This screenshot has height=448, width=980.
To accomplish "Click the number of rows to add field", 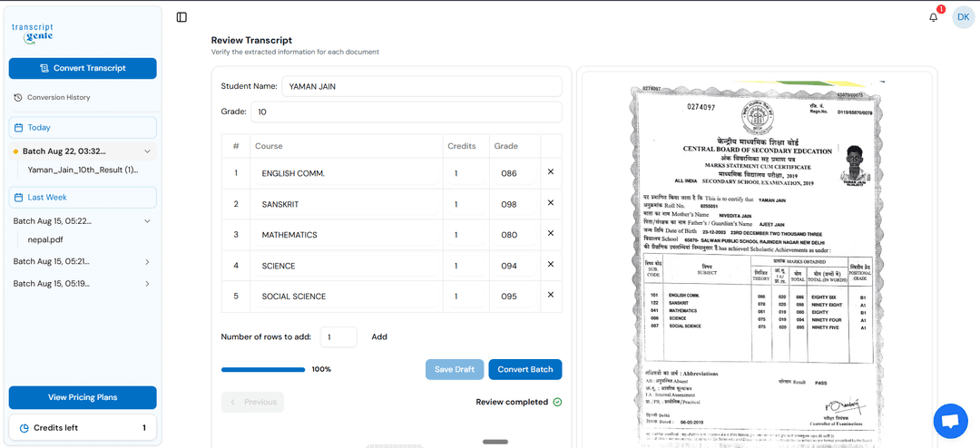I will pyautogui.click(x=338, y=336).
